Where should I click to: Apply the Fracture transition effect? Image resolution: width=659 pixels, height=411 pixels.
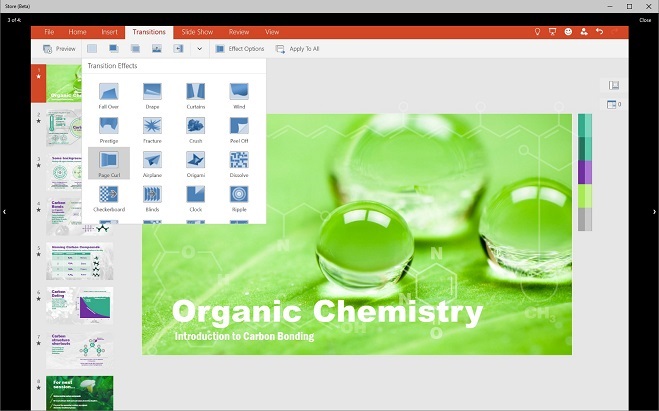coord(152,130)
